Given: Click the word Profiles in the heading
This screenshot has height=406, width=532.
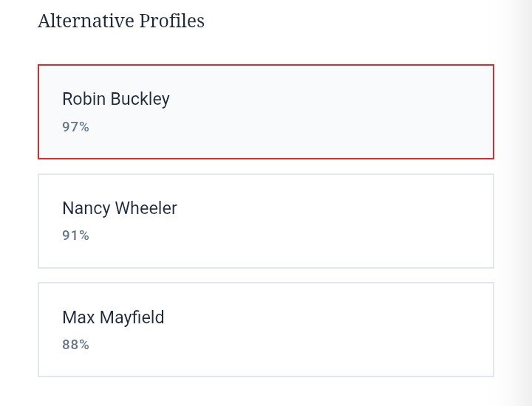Looking at the screenshot, I should coord(171,21).
